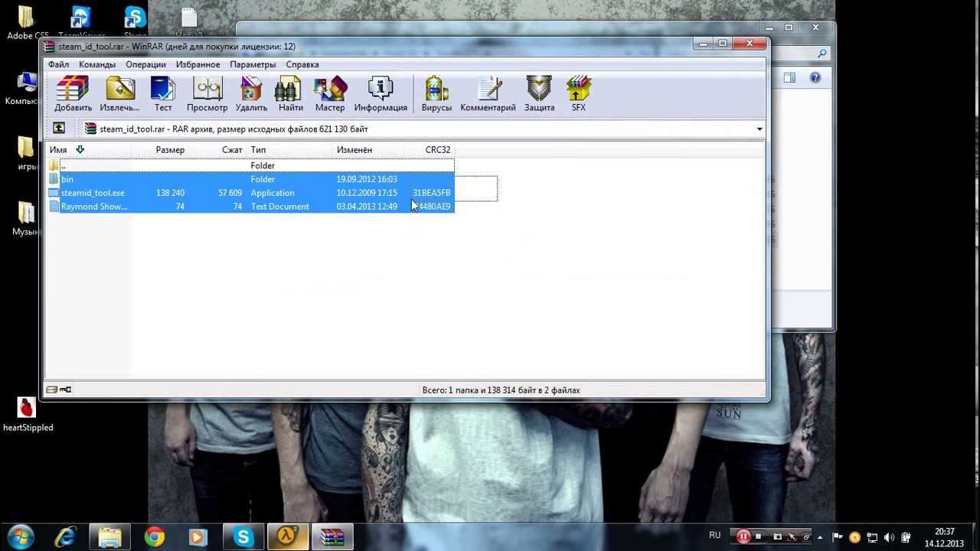Screen dimensions: 980x551
Task: Click search icon in background window
Action: point(822,54)
